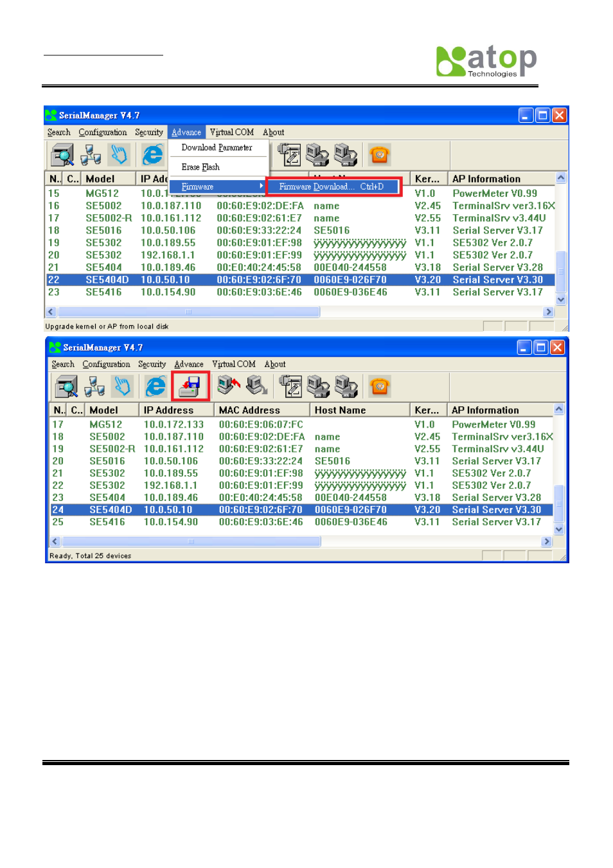The image size is (613, 868).
Task: Click the orange telephone icon in lower window
Action: click(x=380, y=386)
